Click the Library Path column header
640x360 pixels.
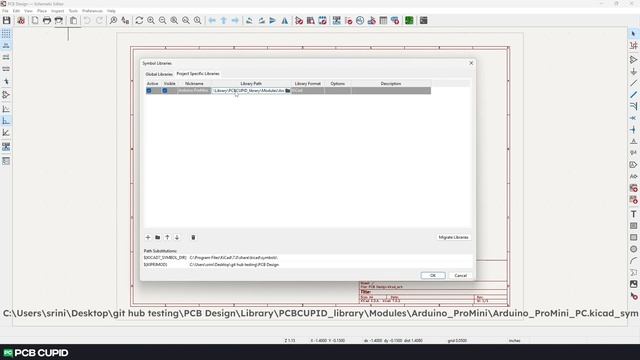point(251,84)
